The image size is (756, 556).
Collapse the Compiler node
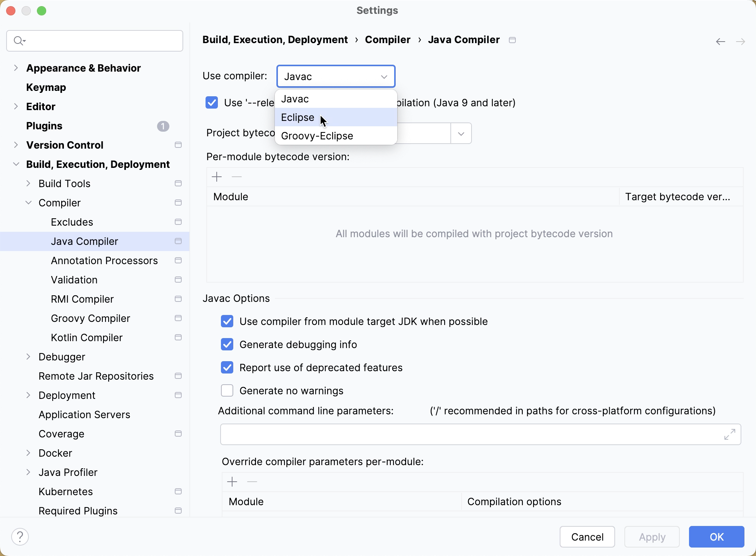tap(28, 203)
